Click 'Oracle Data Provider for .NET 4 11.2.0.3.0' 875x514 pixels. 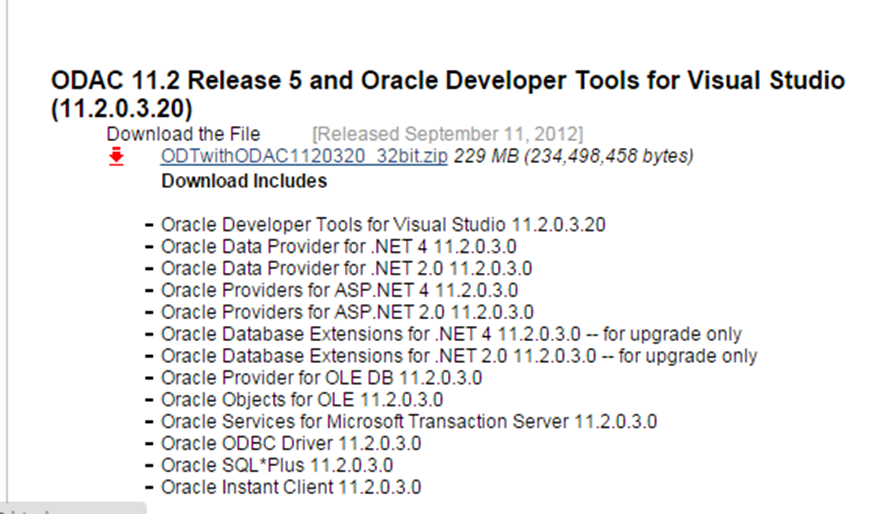339,246
